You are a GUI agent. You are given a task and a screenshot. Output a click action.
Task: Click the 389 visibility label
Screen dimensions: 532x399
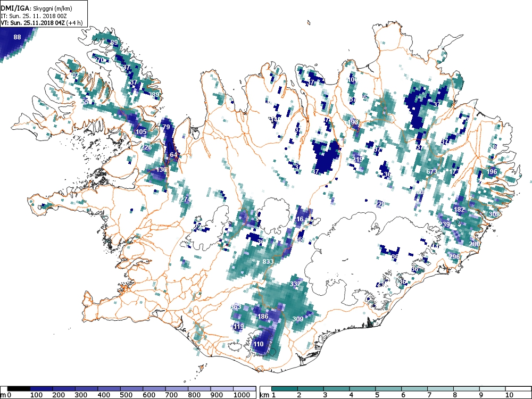tap(154, 95)
